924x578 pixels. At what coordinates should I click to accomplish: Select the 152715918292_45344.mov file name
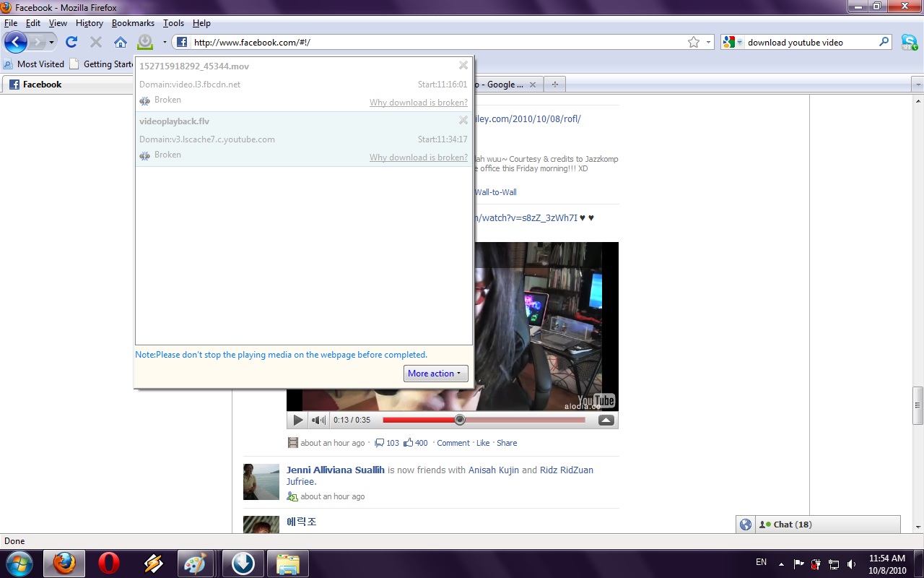click(x=194, y=66)
